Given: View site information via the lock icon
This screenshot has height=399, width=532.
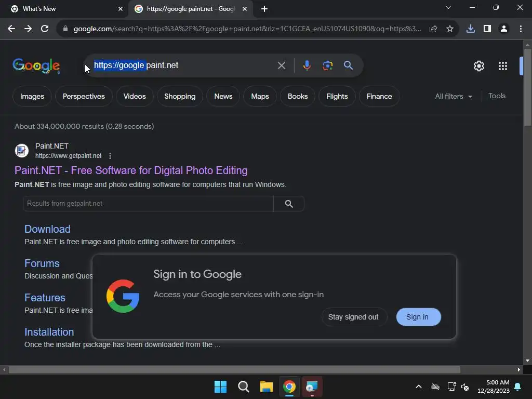Looking at the screenshot, I should tap(65, 29).
